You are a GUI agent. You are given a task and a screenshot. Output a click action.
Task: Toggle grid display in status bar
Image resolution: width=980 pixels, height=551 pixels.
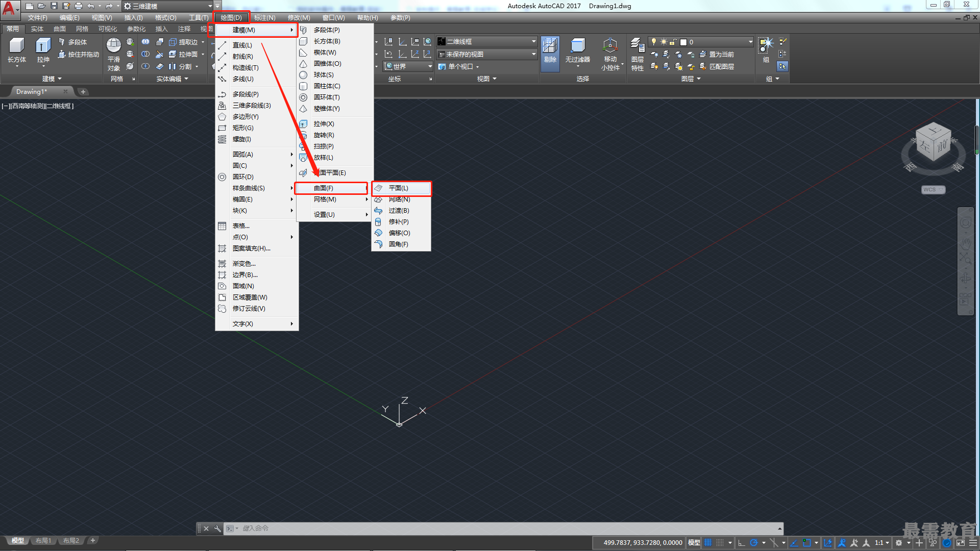(x=708, y=543)
